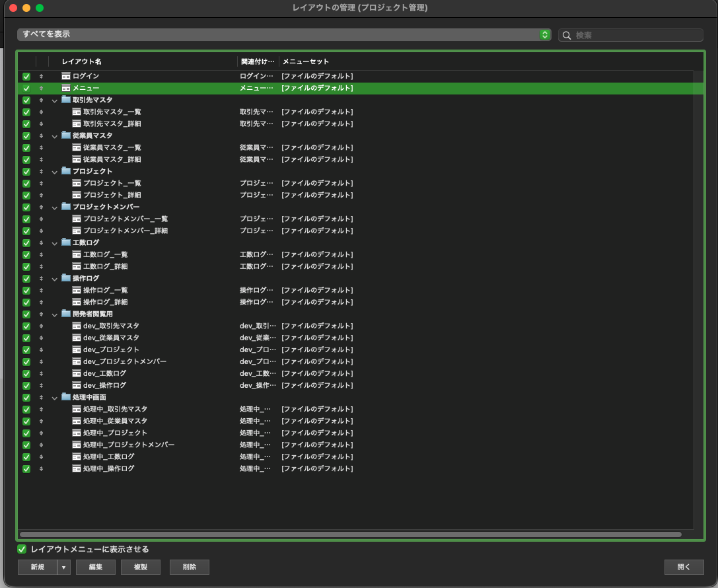Toggle checkbox for 取引先マスタ_詳細 layout
The height and width of the screenshot is (588, 718).
26,124
